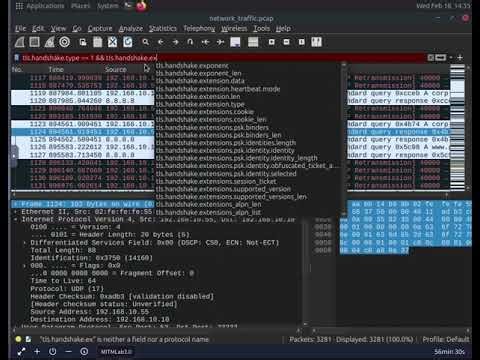Open the Places menu in top panel
480x360 pixels.
click(80, 6)
